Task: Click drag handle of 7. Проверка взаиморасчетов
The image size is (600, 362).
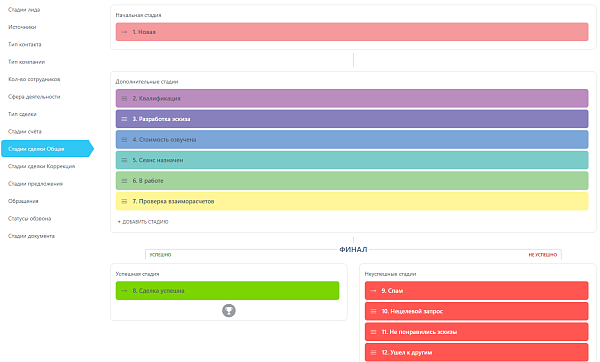Action: [124, 201]
